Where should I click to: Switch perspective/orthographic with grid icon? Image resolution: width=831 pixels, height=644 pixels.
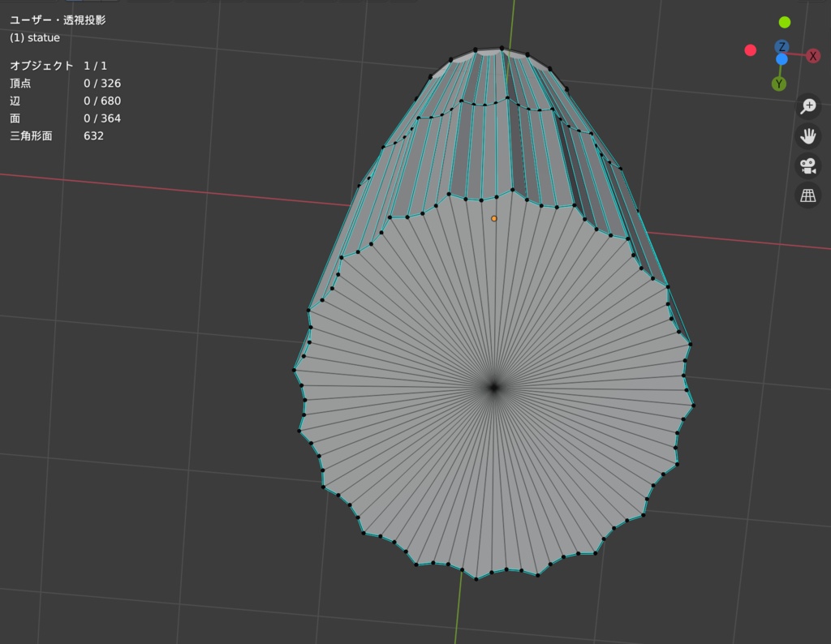(x=807, y=195)
